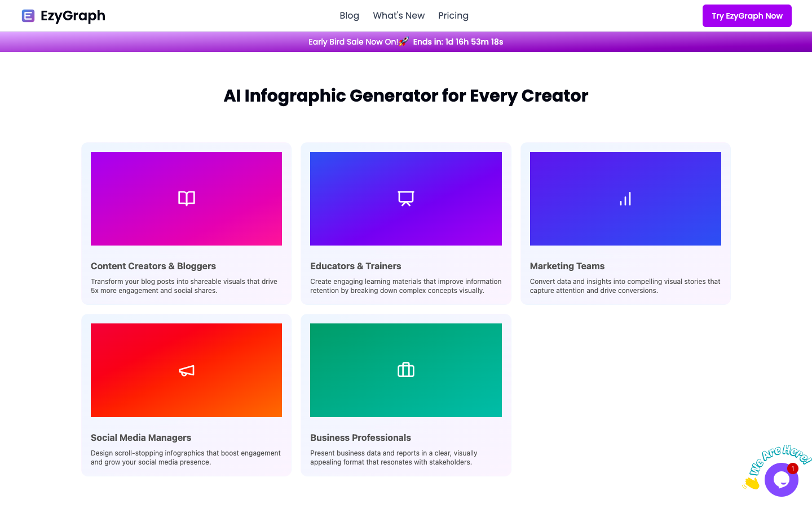812x508 pixels.
Task: Select Social Media Managers heading
Action: pos(141,437)
